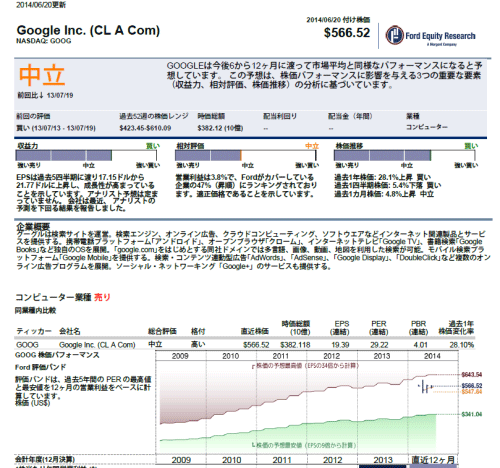Click the Ford Equity Research logo
Screen dimensions: 500x468
click(x=431, y=35)
